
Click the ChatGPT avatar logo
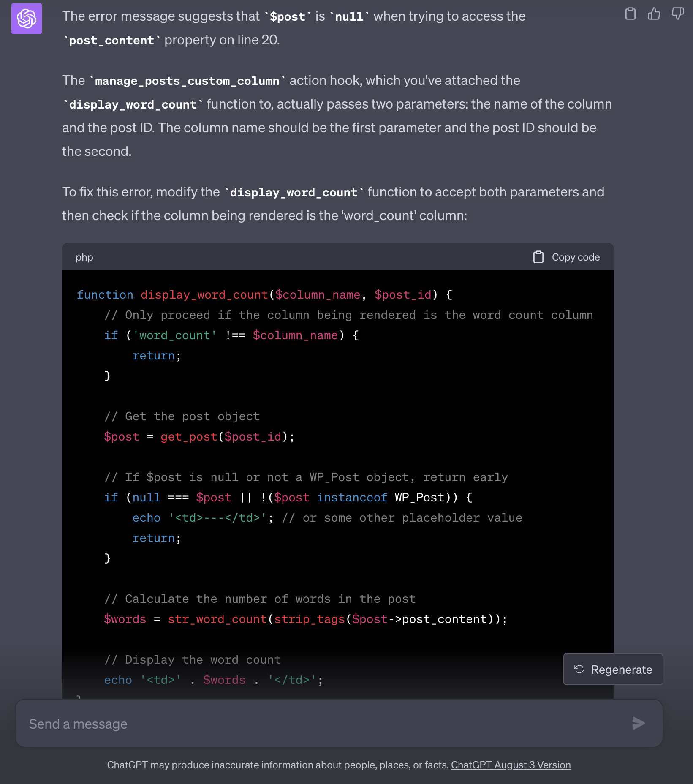(x=27, y=19)
